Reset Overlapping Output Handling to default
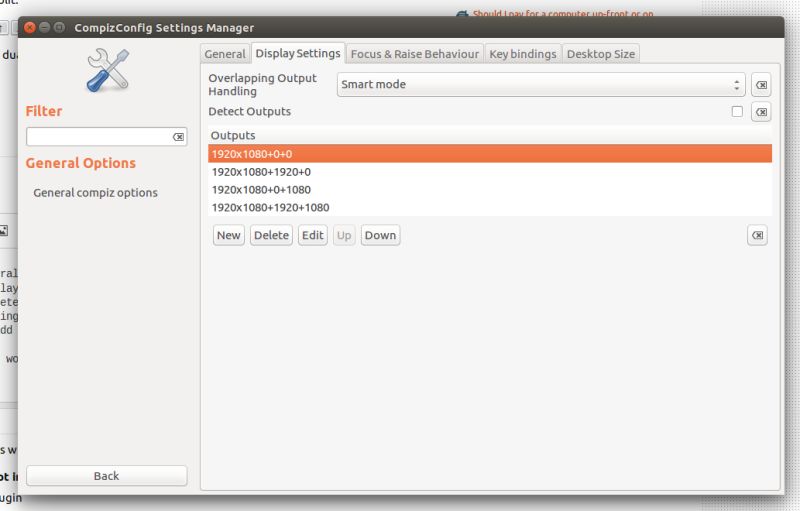 [x=761, y=85]
